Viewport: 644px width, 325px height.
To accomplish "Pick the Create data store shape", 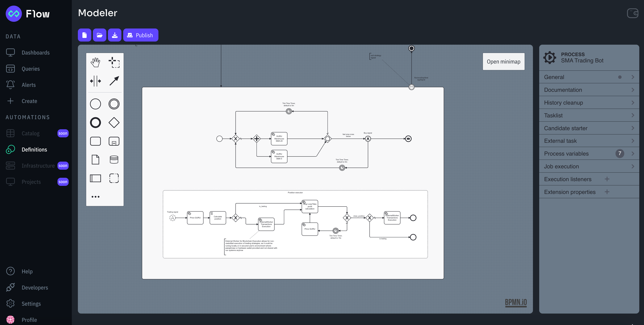I will pyautogui.click(x=114, y=160).
